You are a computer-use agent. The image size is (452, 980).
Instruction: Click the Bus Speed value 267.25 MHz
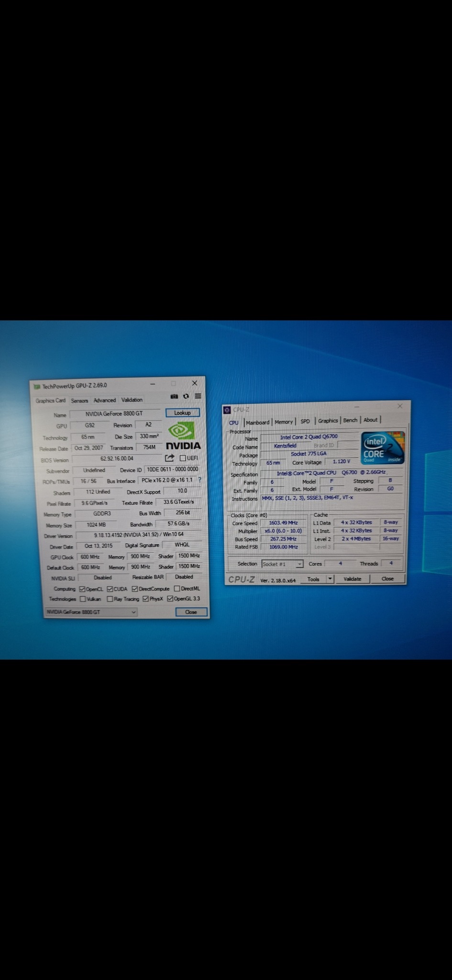click(283, 539)
